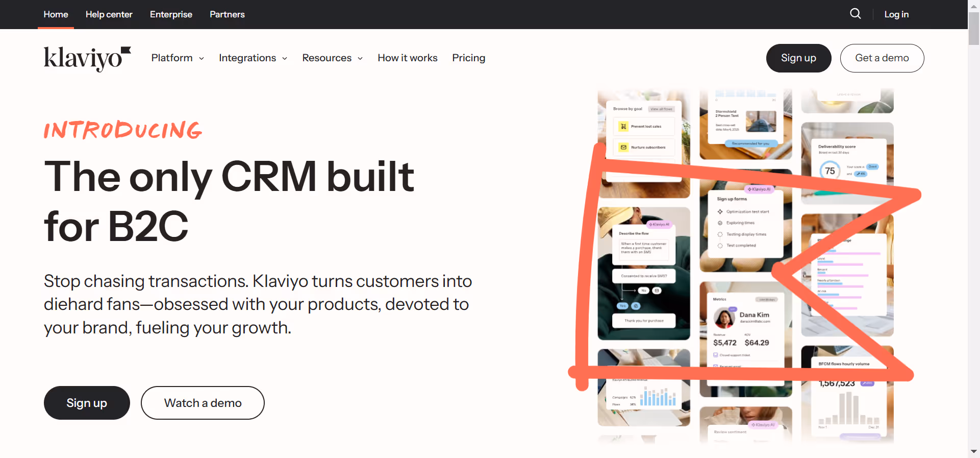Viewport: 980px width, 458px height.
Task: Select the Sign up forms card
Action: coord(746,225)
